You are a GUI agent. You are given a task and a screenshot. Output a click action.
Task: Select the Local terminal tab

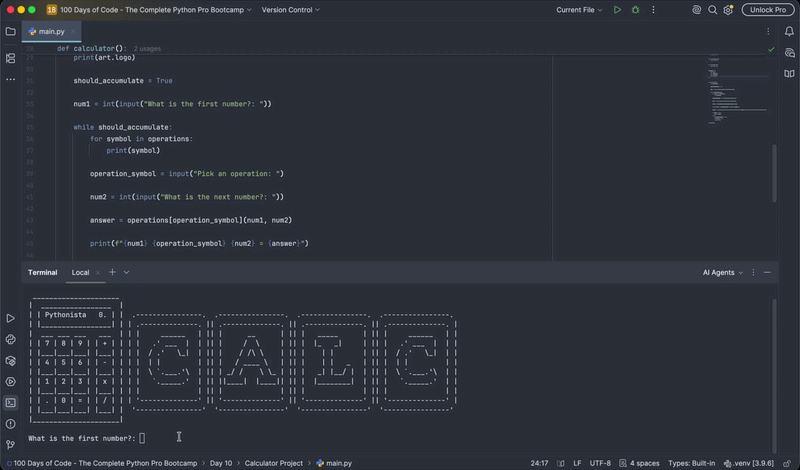tap(80, 273)
